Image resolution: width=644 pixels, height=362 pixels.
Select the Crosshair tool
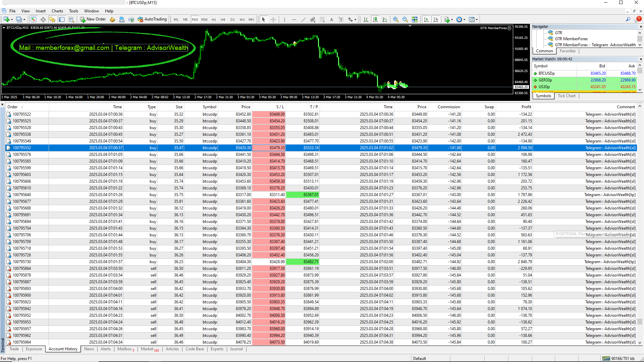pyautogui.click(x=273, y=19)
